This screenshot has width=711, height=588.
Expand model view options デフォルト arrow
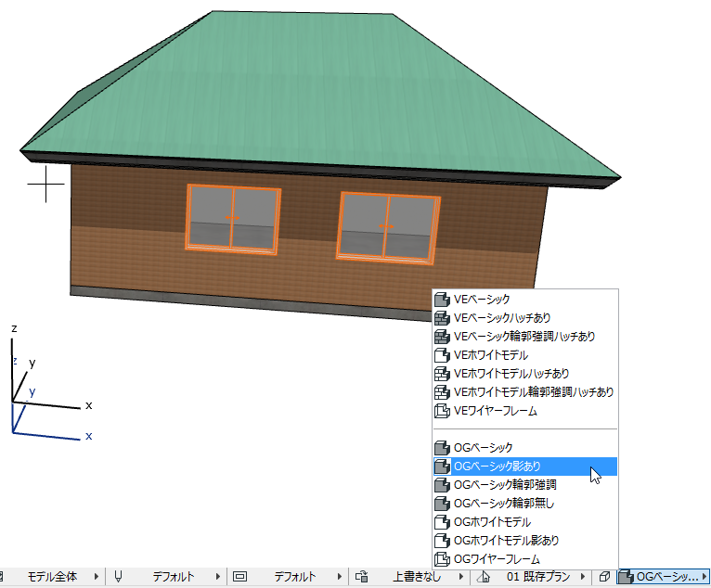(339, 577)
